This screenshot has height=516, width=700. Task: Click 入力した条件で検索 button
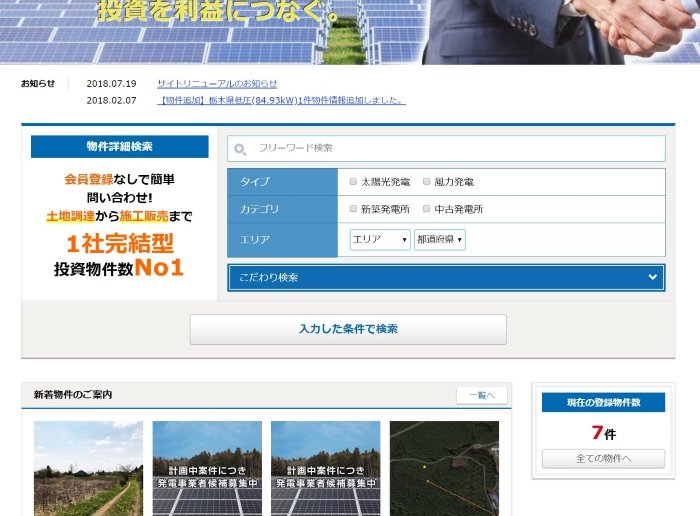point(348,329)
